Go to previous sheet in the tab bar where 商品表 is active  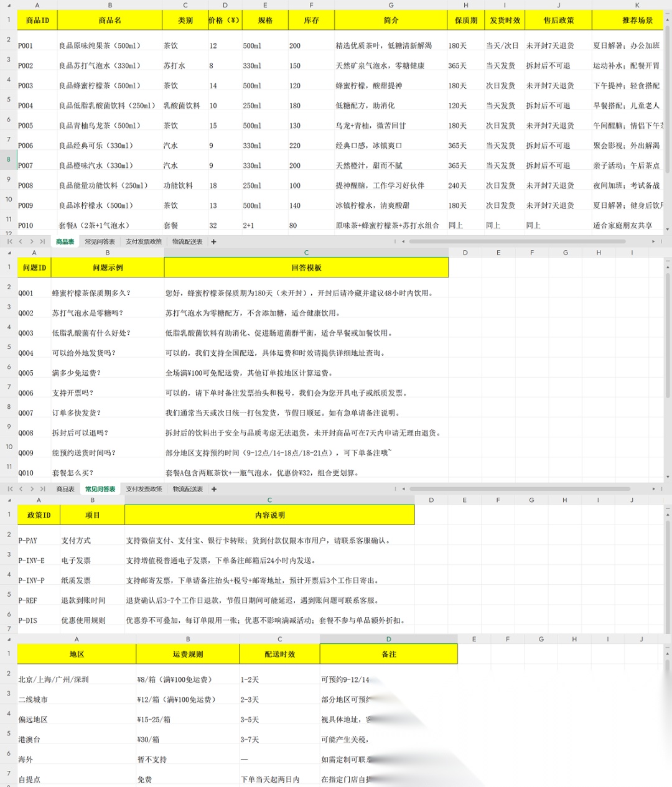click(x=21, y=241)
